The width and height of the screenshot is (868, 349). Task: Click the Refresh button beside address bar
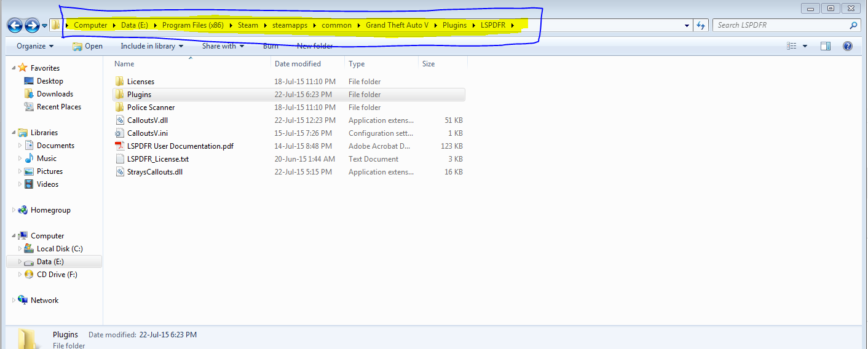701,25
